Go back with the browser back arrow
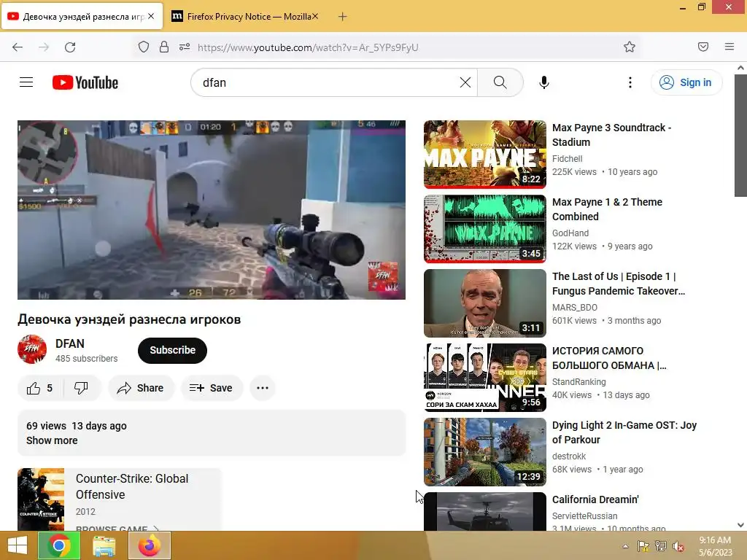Viewport: 747px width, 560px height. pyautogui.click(x=18, y=47)
